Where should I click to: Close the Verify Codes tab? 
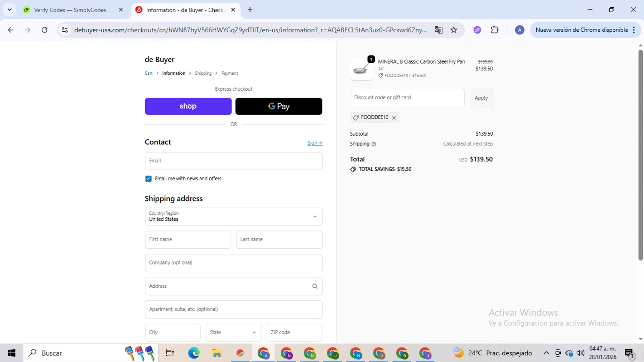pos(121,10)
